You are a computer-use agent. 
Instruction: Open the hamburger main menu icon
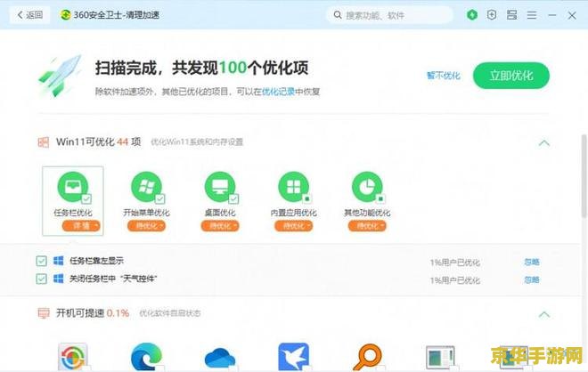pyautogui.click(x=532, y=15)
